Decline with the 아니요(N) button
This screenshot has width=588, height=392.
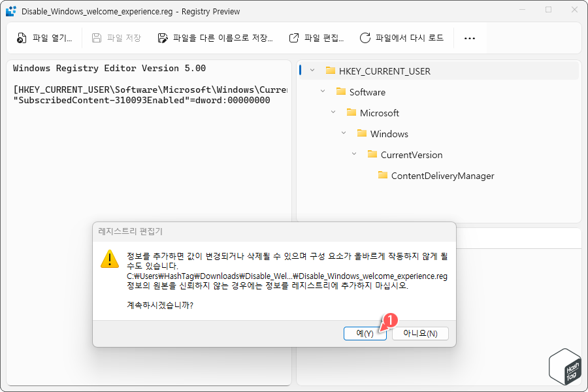420,333
